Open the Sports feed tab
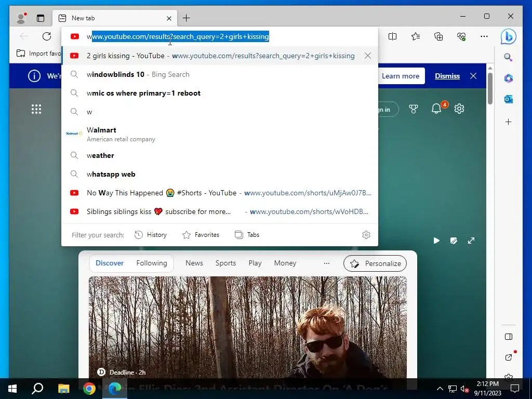 [225, 263]
